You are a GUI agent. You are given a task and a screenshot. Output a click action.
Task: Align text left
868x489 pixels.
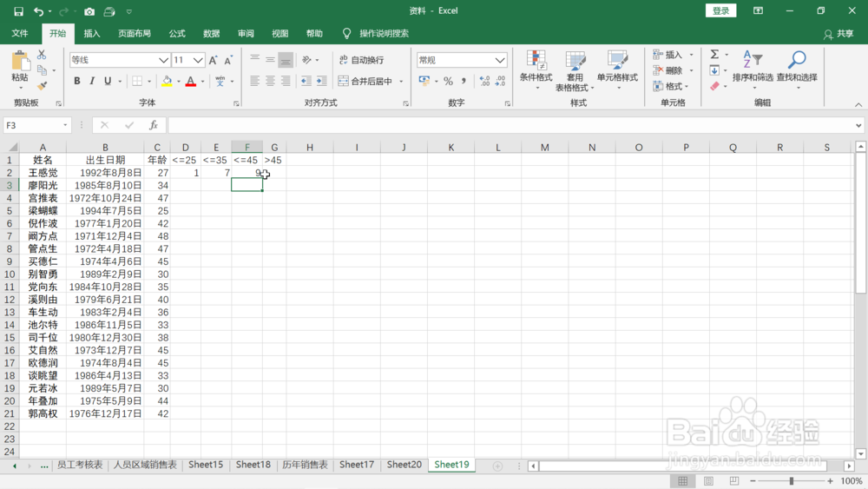point(254,82)
